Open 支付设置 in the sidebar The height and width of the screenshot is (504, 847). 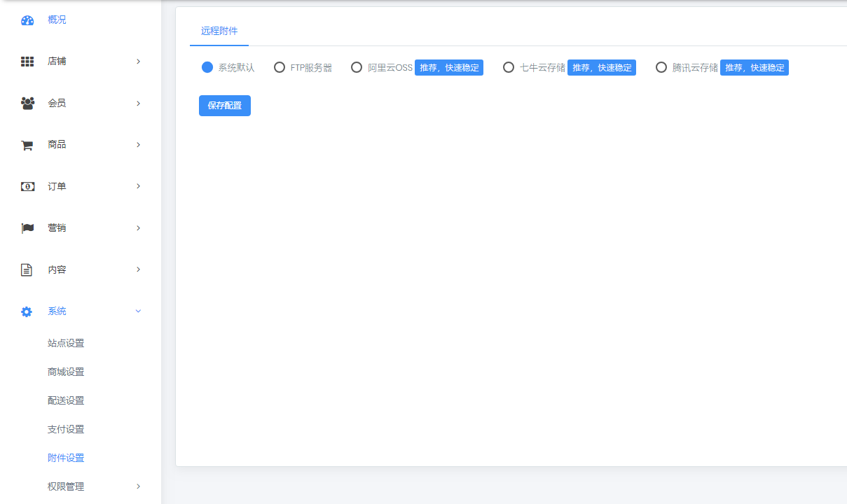click(x=66, y=429)
